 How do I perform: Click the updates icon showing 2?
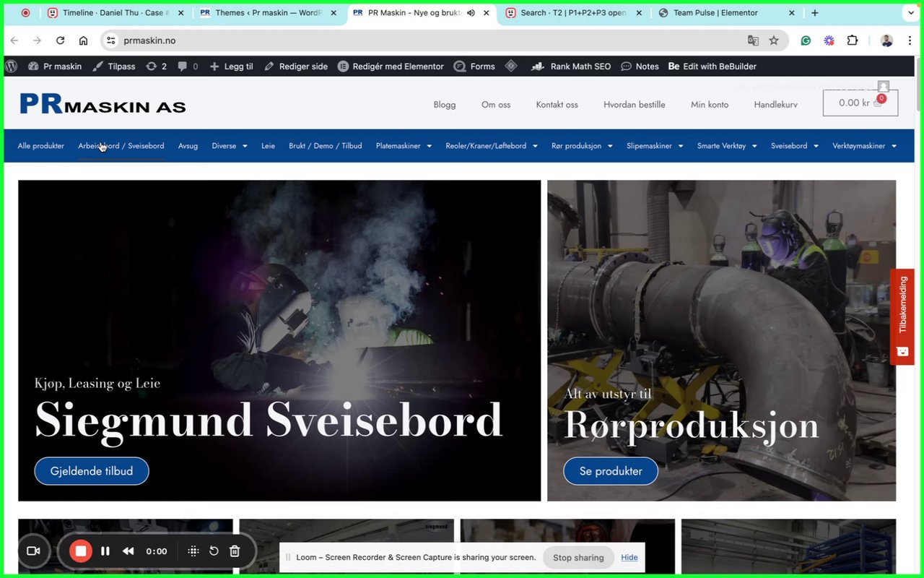click(156, 66)
